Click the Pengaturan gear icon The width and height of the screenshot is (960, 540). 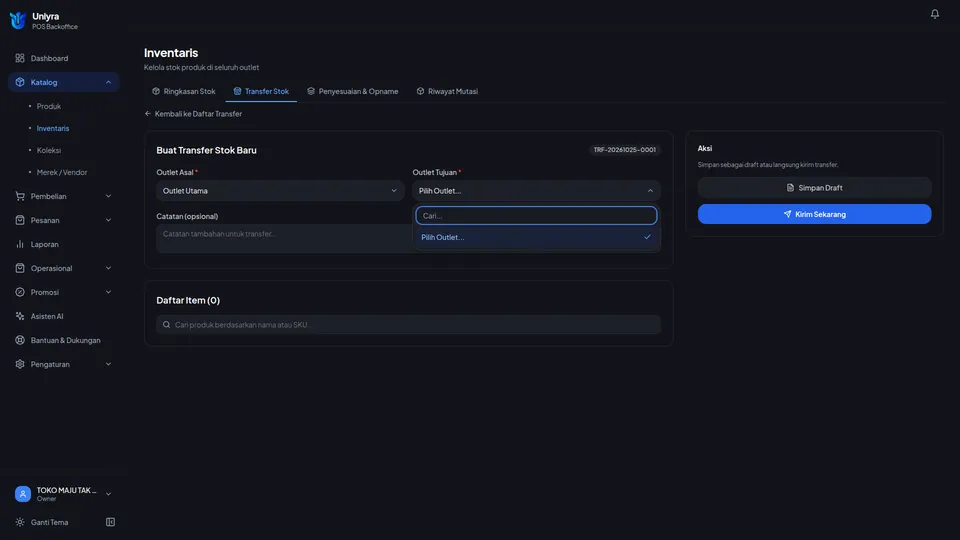[20, 364]
